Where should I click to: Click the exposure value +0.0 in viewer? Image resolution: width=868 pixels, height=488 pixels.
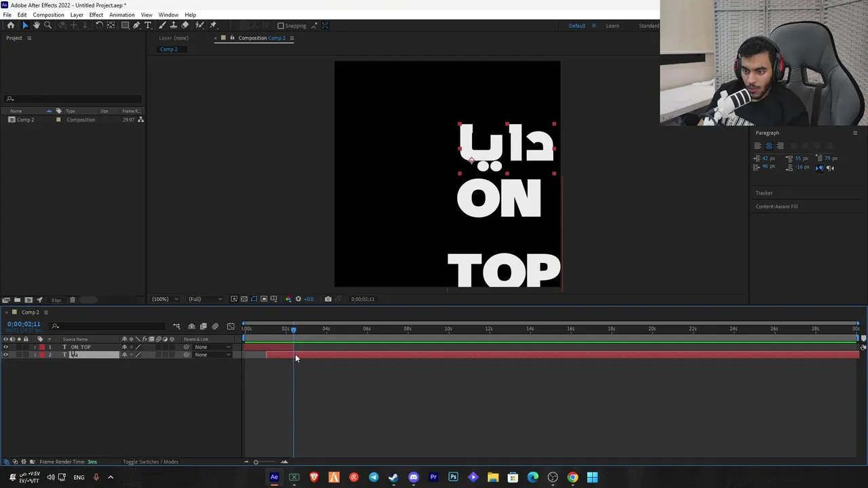tap(309, 299)
